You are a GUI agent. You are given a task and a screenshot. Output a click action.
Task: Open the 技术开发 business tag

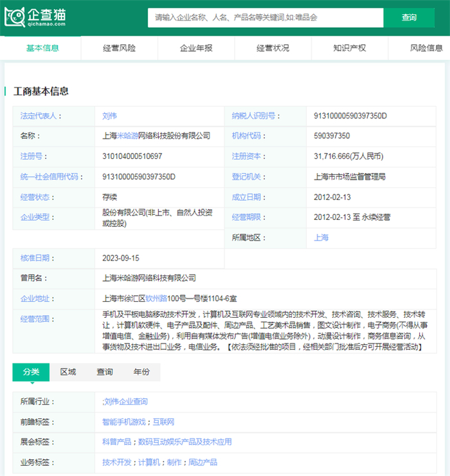[117, 462]
